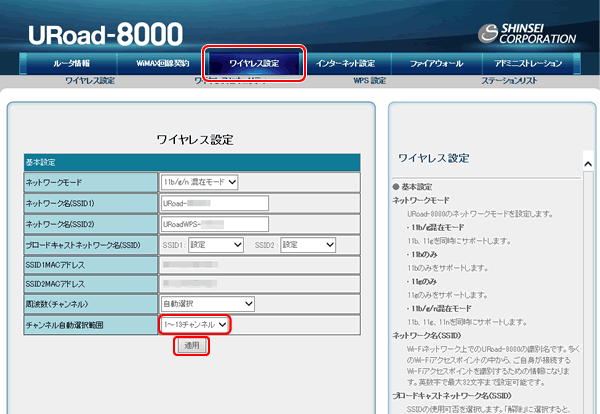Click help item 11b/g/n混在モード
The width and height of the screenshot is (600, 414).
441,308
